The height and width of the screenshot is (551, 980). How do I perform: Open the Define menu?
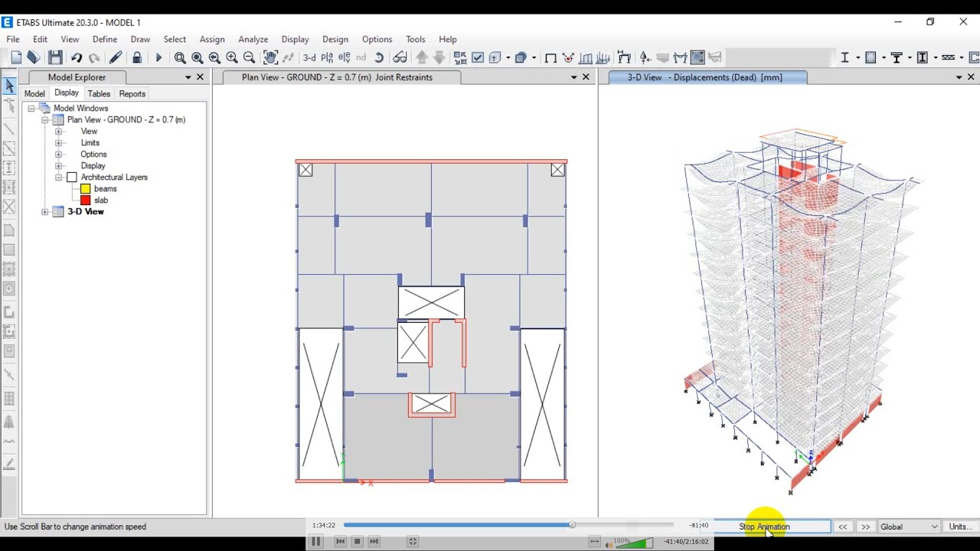click(105, 39)
